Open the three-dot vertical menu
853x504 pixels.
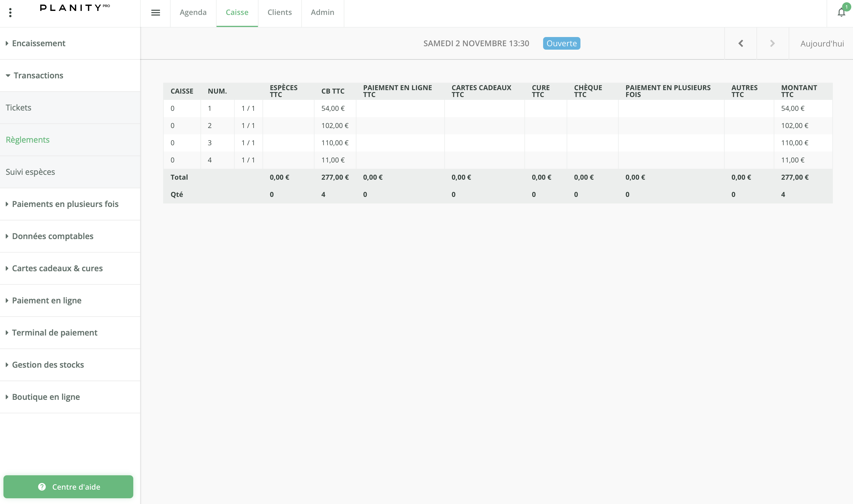pyautogui.click(x=11, y=13)
